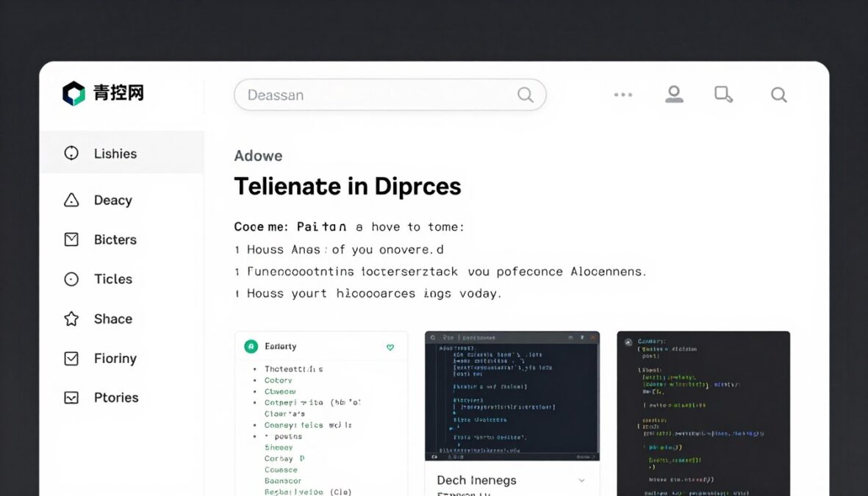Click the Cotorv link in the Edarty card
This screenshot has height=496, width=868.
(x=277, y=380)
